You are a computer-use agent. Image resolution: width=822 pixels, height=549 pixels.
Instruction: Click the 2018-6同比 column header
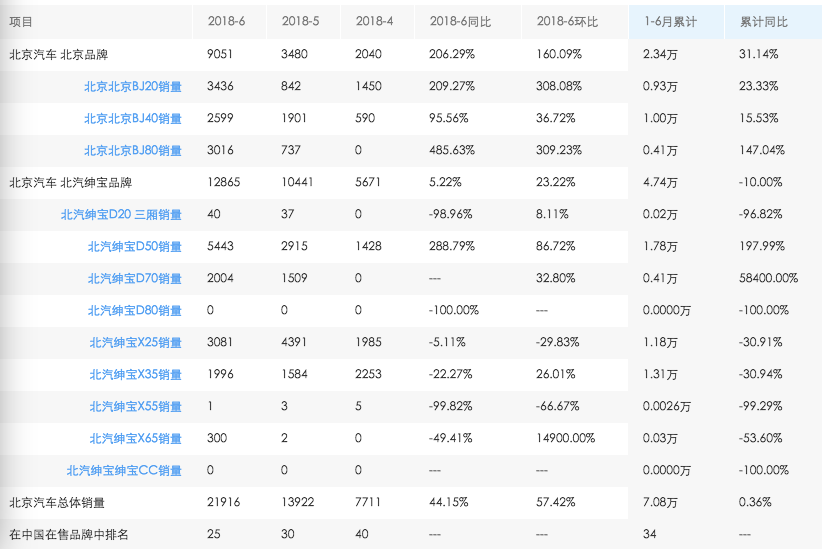[460, 21]
